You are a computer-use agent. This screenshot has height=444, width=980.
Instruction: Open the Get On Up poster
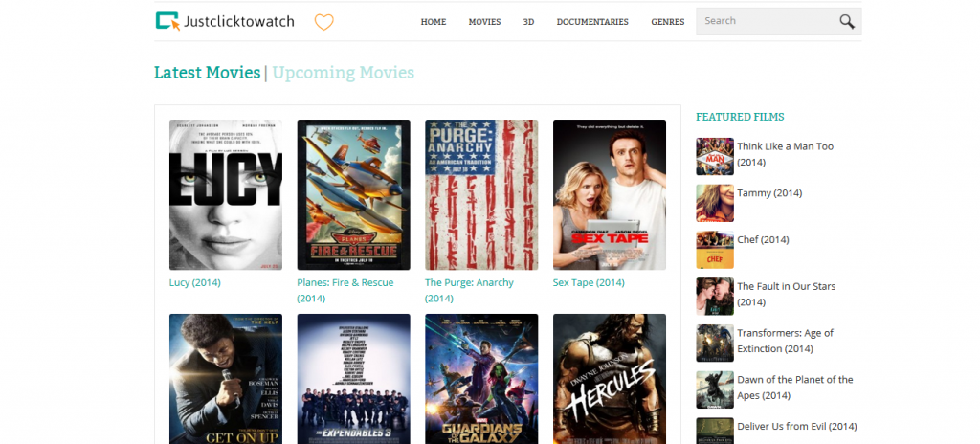pyautogui.click(x=226, y=379)
